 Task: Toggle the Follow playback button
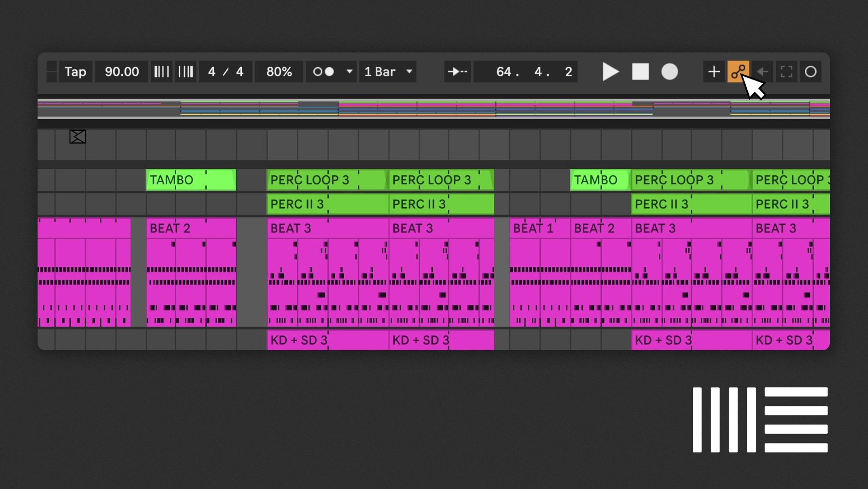tap(457, 72)
